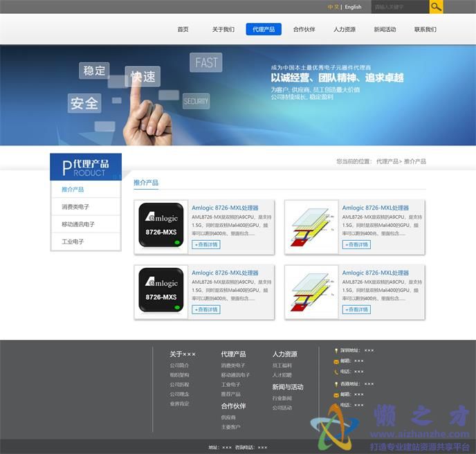
Task: Choose 移动通讯电子 in the product sidebar
Action: pos(78,224)
